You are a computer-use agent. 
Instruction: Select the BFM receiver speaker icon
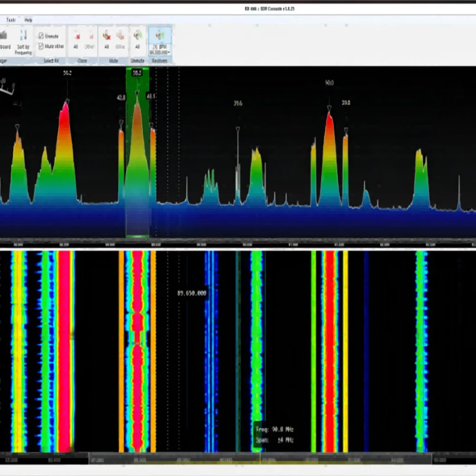160,36
